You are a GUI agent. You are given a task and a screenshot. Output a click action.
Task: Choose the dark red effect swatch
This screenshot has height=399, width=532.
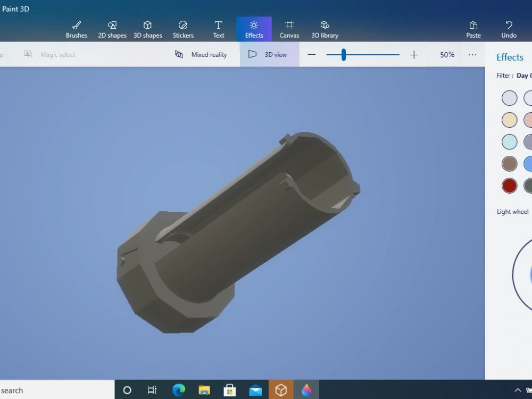(509, 186)
